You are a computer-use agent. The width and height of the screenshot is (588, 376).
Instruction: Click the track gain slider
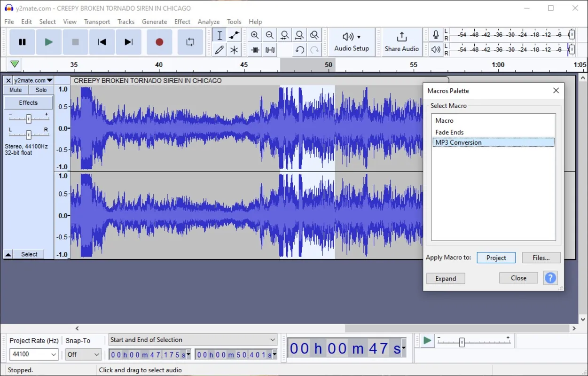[x=29, y=119]
